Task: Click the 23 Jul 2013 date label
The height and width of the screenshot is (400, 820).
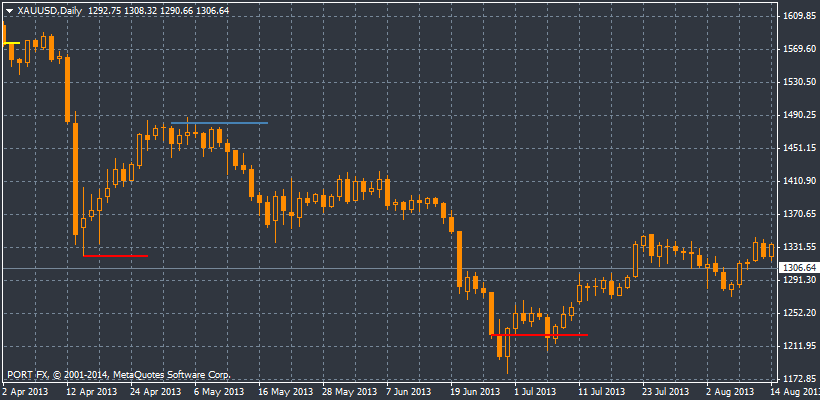Action: (x=668, y=392)
